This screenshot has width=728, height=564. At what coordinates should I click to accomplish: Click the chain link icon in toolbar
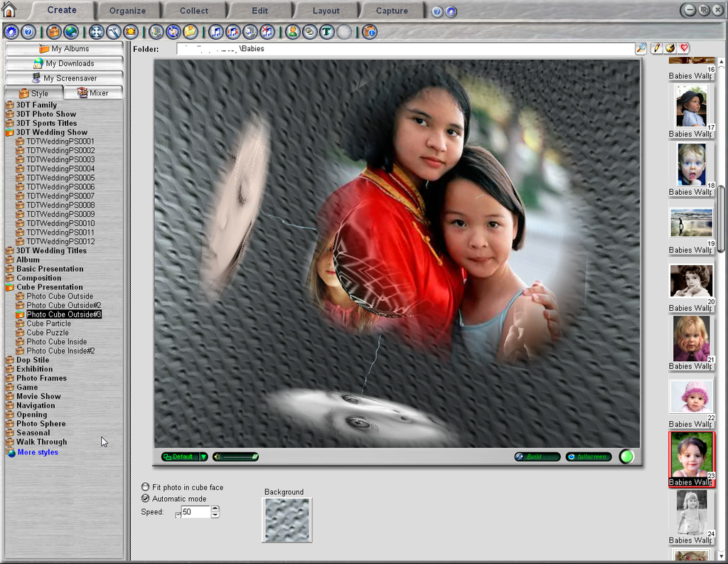click(x=309, y=32)
